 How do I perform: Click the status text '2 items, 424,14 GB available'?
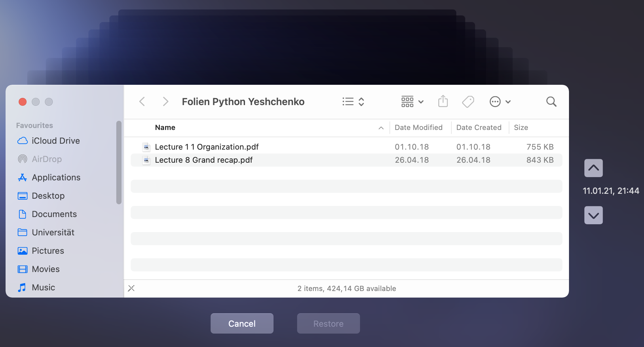point(347,288)
